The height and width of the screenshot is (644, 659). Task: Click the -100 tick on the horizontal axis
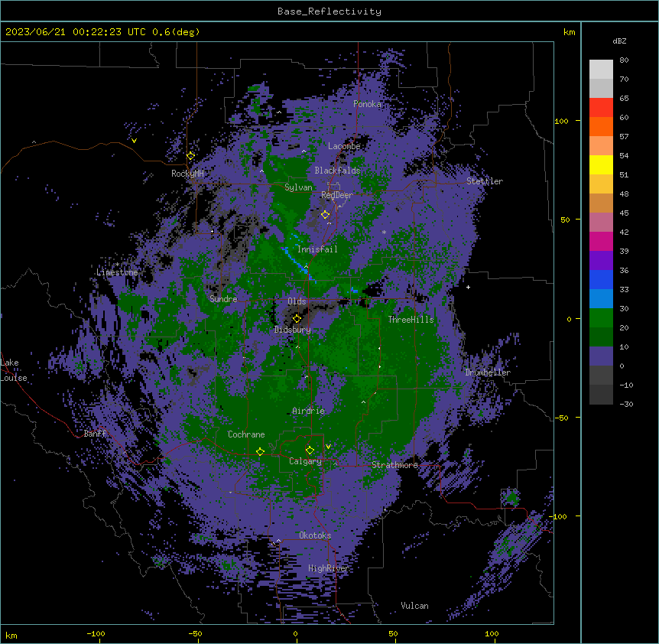96,633
